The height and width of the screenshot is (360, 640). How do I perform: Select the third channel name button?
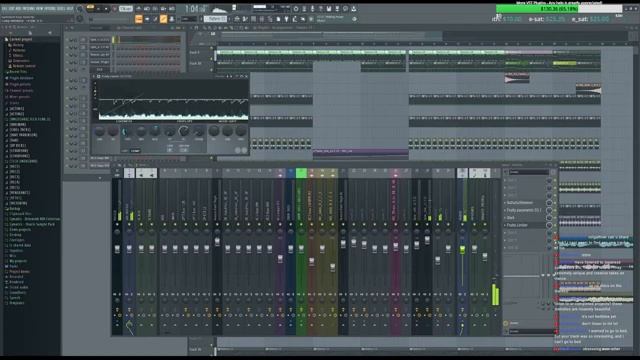(x=100, y=55)
